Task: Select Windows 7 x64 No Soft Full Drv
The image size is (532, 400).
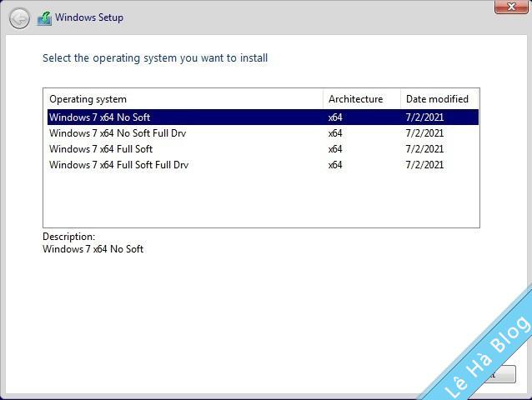Action: pos(263,133)
